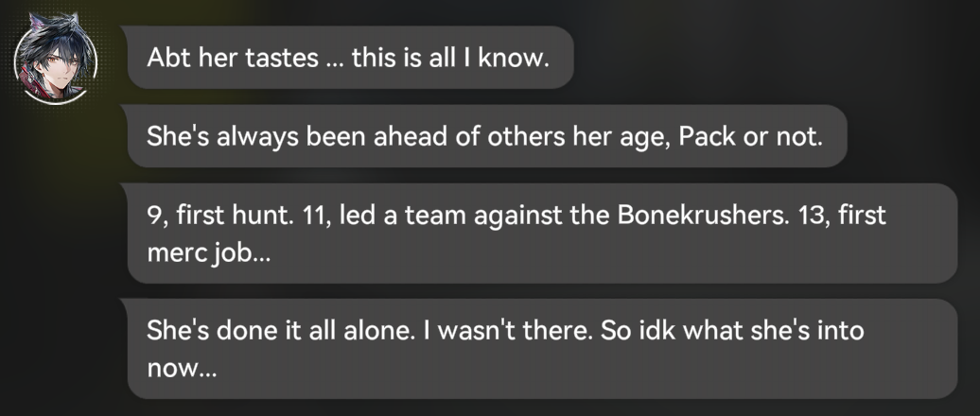Image resolution: width=980 pixels, height=416 pixels.
Task: Click the word 'idk' in last message
Action: [656, 330]
